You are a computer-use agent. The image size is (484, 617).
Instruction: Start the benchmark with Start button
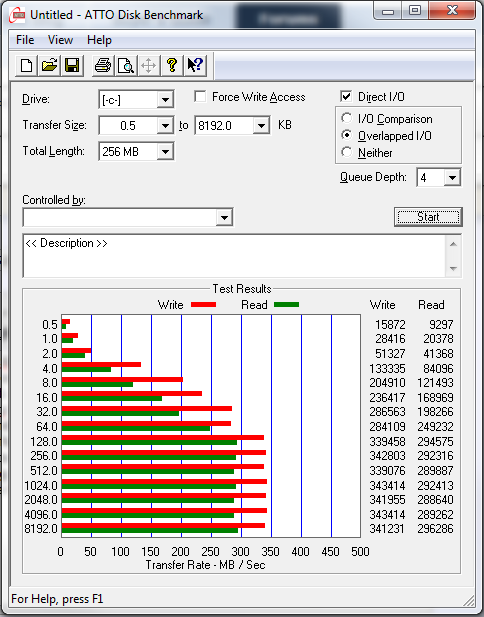point(428,217)
